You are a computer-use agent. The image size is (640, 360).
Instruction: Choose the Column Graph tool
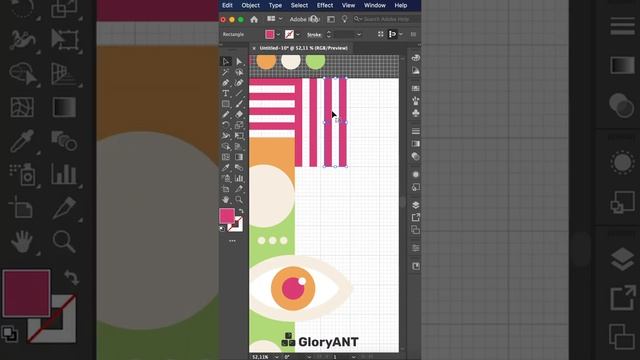click(239, 178)
